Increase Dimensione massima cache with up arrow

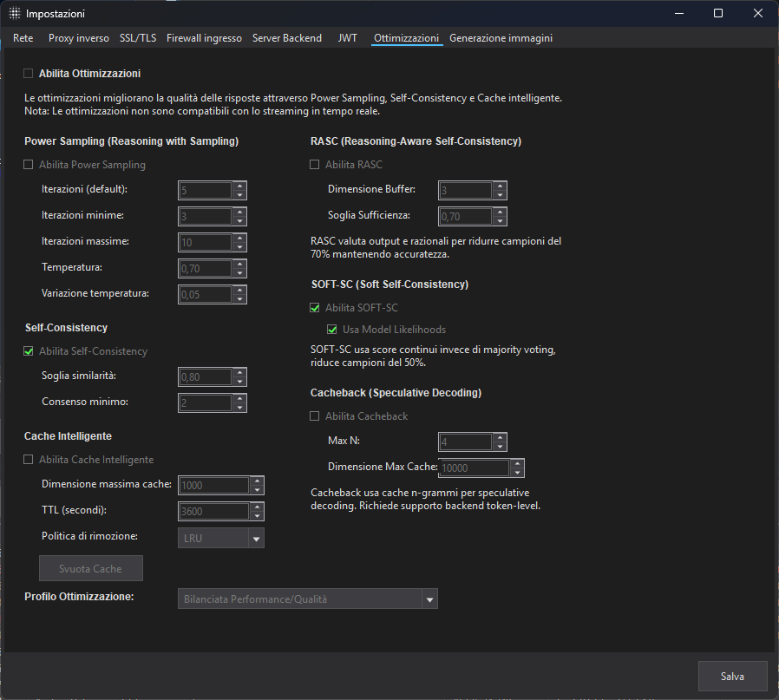(258, 481)
